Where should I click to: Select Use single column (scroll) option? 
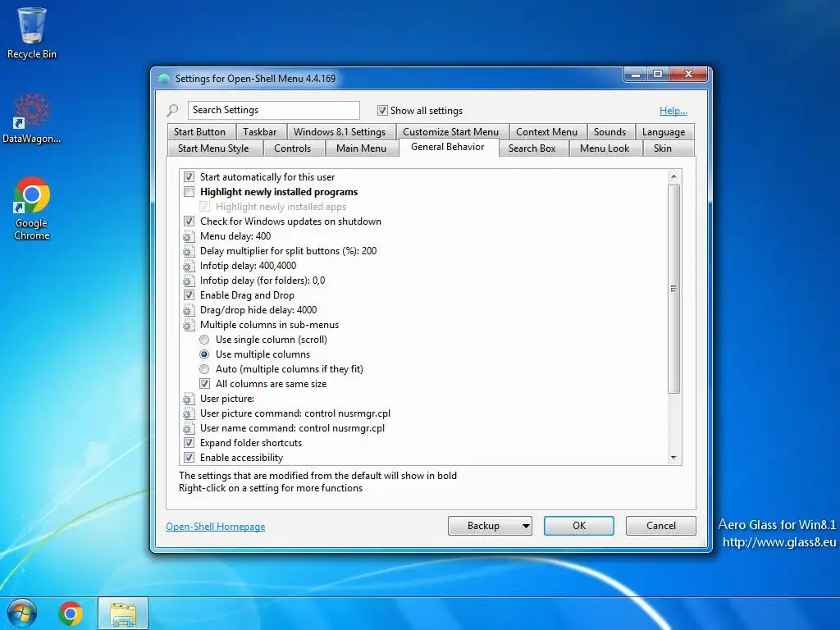204,340
